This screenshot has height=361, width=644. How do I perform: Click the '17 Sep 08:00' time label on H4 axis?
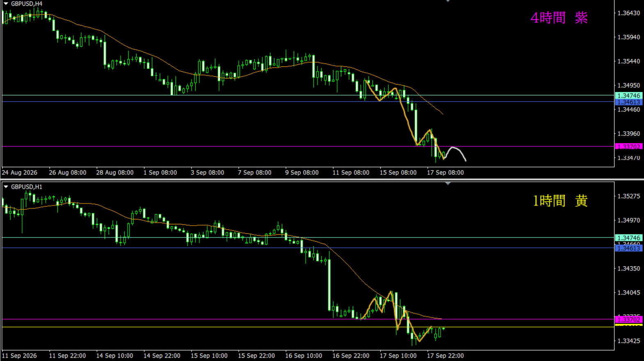pos(445,173)
